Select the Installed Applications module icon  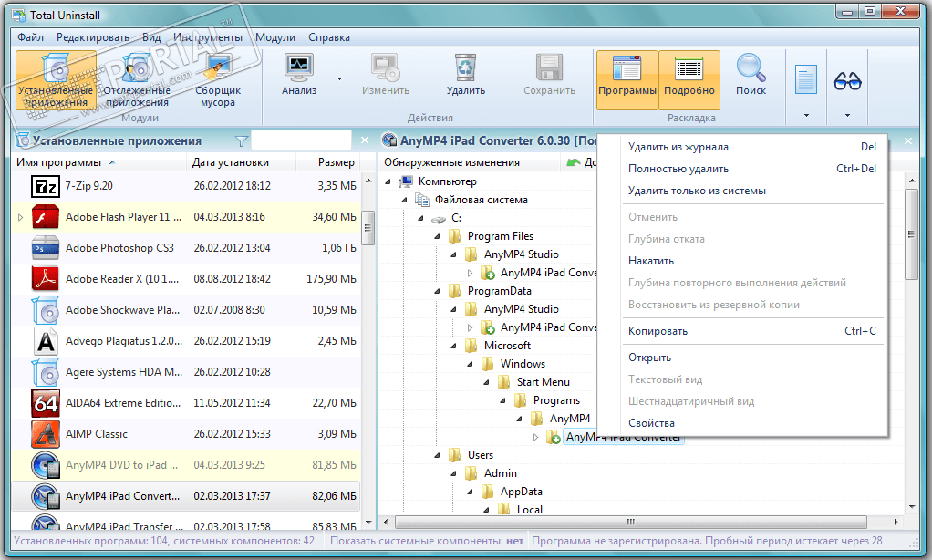point(56,67)
